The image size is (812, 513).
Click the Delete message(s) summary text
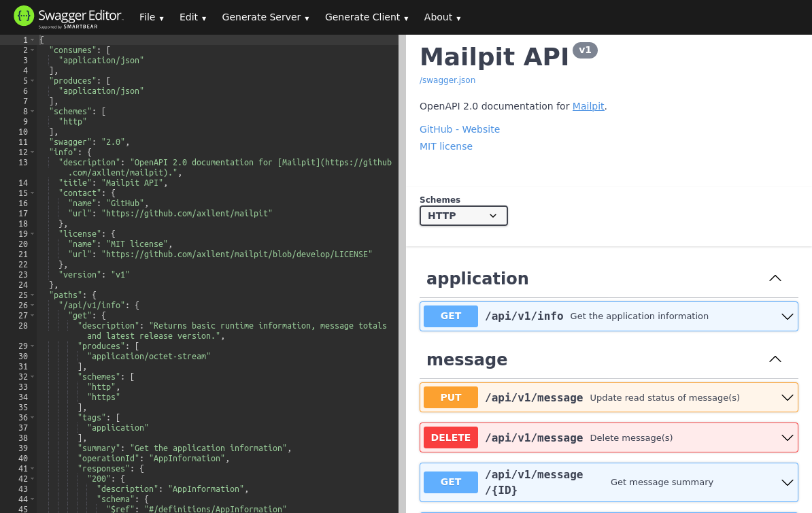point(631,438)
